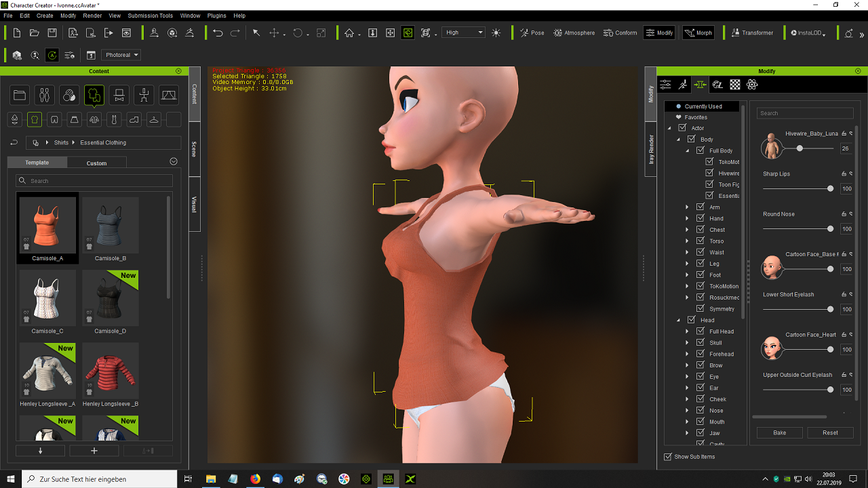Click the Pose toolbar button
The width and height of the screenshot is (868, 488).
[533, 33]
